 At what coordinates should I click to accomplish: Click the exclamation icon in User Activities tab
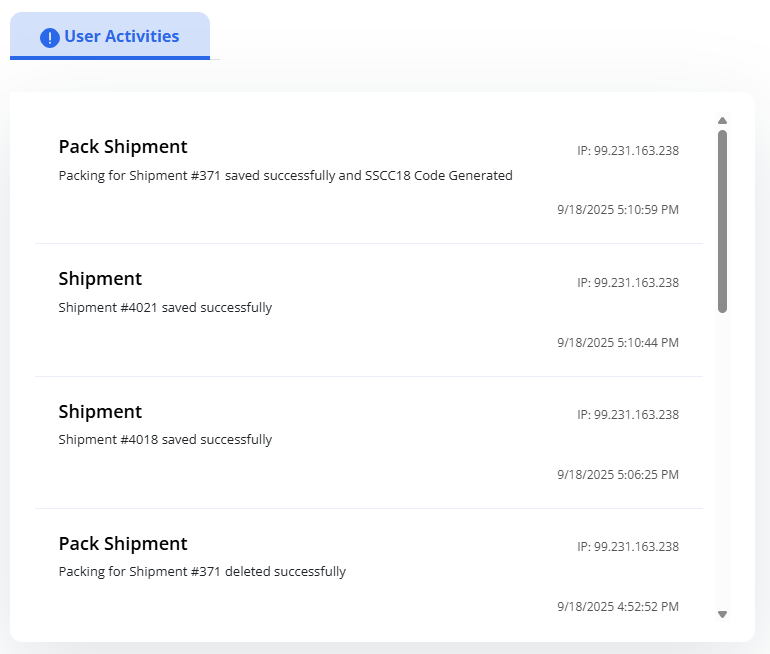pos(50,37)
